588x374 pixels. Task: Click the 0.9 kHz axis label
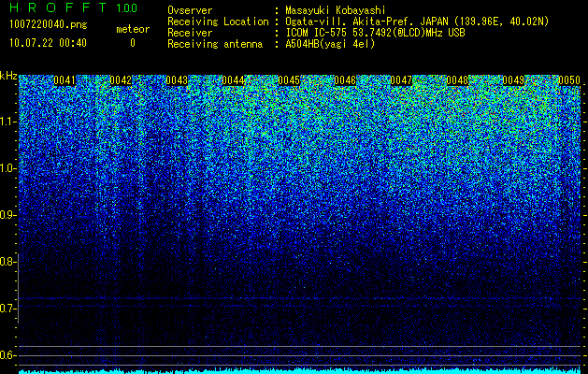point(7,215)
